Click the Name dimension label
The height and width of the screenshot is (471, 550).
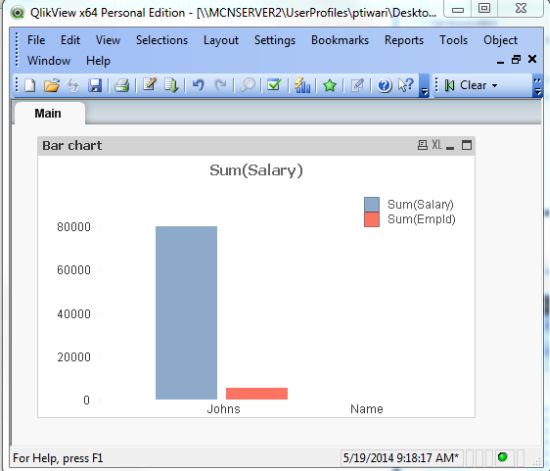(367, 409)
